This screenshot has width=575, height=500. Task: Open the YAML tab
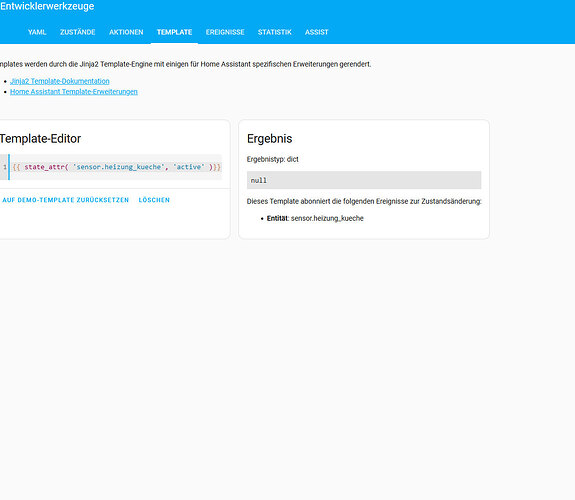[x=37, y=32]
